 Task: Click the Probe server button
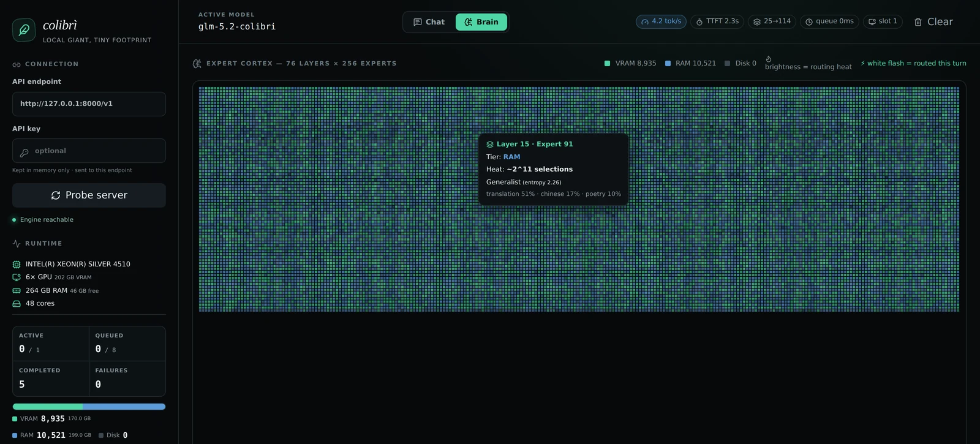(x=89, y=195)
